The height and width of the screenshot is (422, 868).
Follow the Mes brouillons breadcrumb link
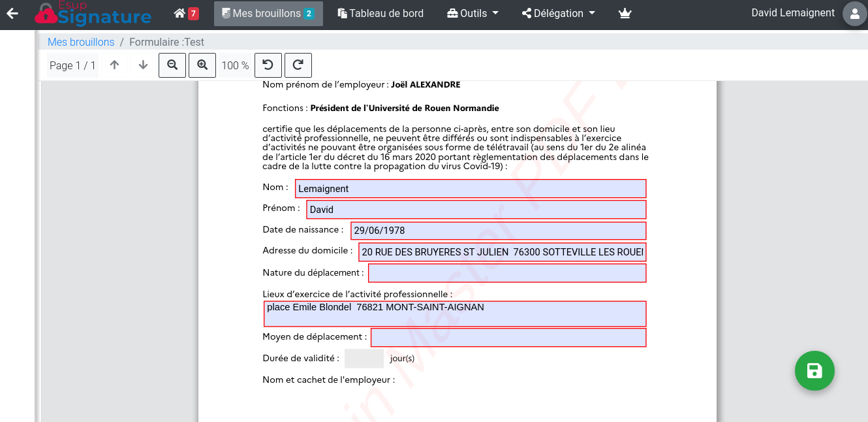click(x=81, y=42)
